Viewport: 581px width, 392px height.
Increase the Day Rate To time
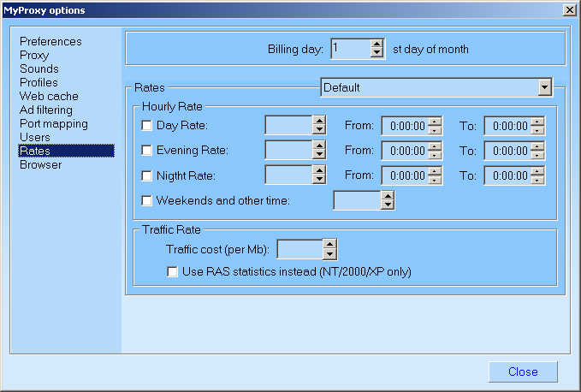[537, 122]
